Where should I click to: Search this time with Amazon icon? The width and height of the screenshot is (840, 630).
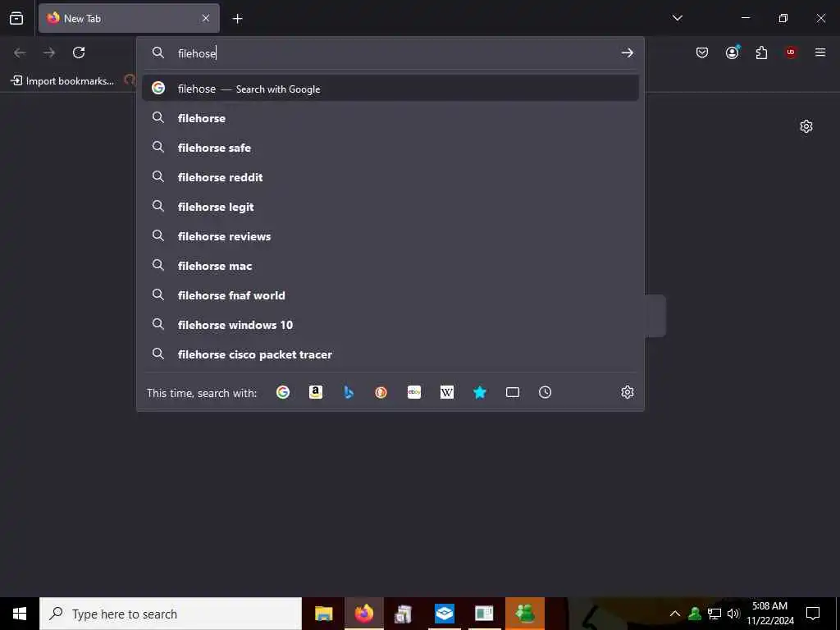316,392
